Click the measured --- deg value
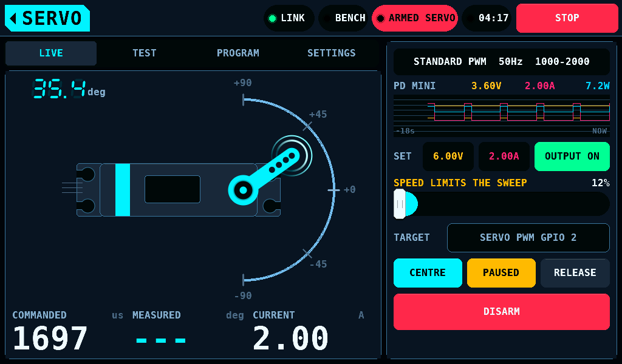This screenshot has width=622, height=364. click(x=160, y=340)
